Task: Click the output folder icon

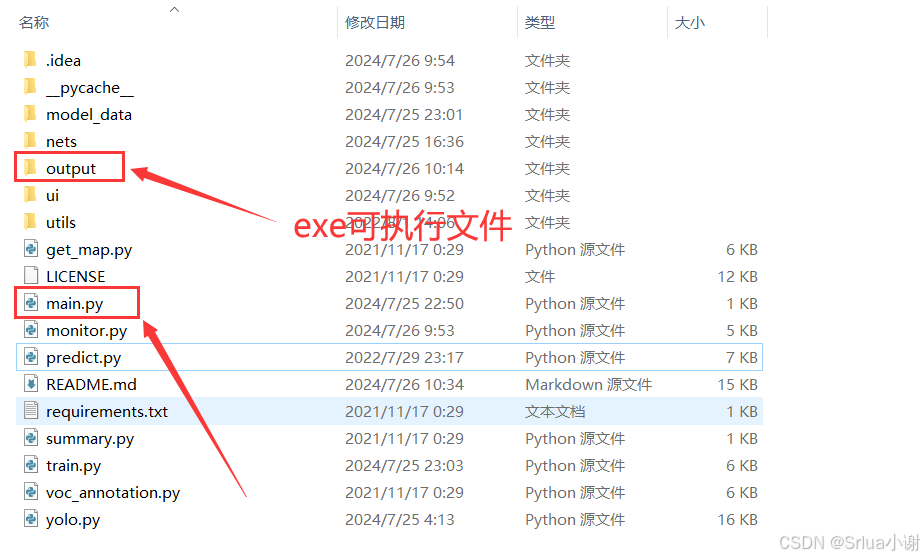Action: [31, 168]
